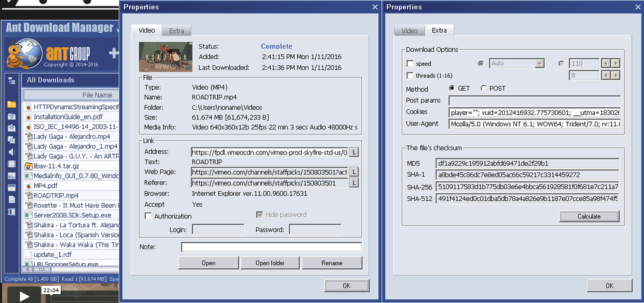Click the left arrow of speed value stepper

click(x=605, y=64)
